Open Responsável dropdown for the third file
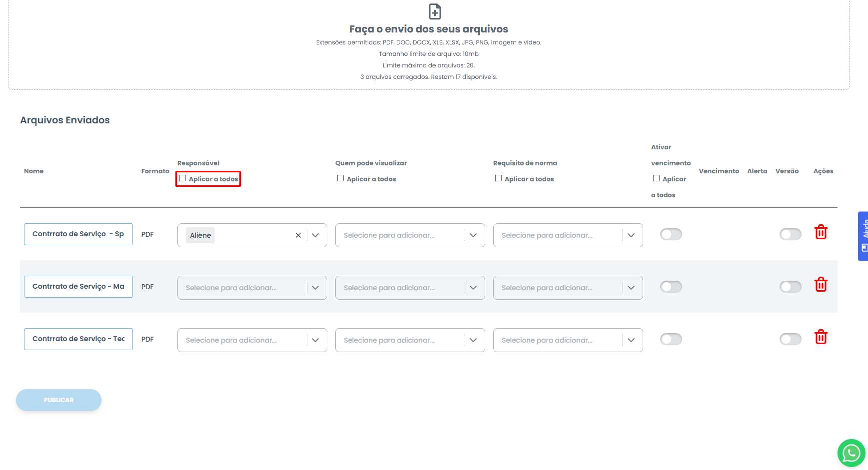 coord(315,340)
